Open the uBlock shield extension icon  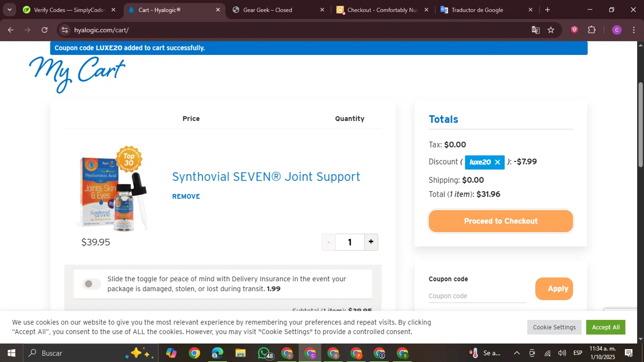[x=574, y=30]
